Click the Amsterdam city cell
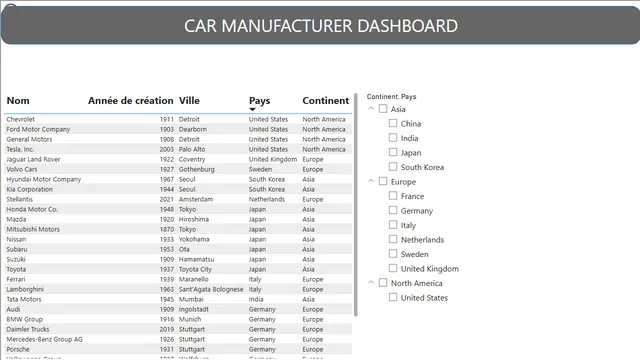640x360 pixels. 196,199
